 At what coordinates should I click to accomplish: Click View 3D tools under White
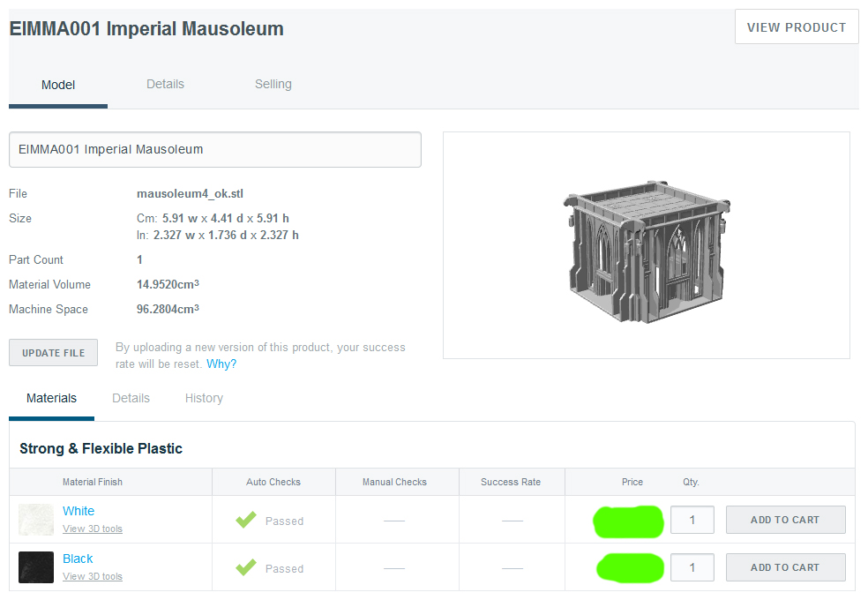[93, 529]
